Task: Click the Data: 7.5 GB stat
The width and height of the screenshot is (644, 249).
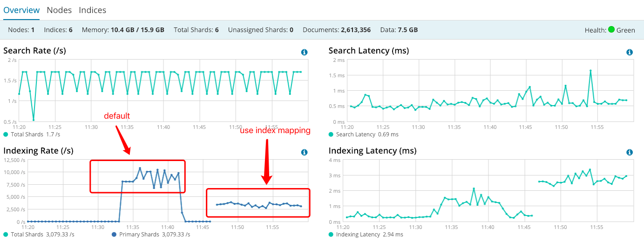Action: [x=399, y=30]
